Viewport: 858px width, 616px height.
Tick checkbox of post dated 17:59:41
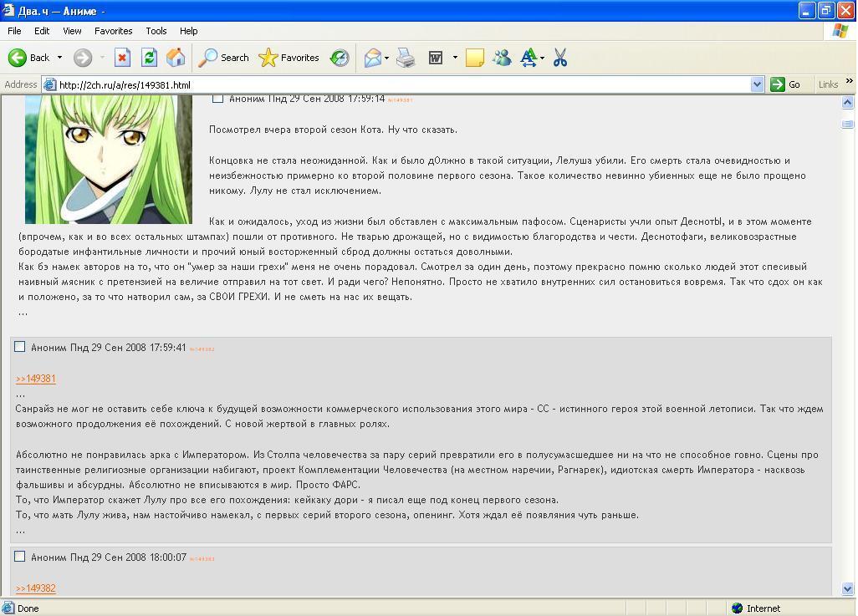[x=20, y=347]
